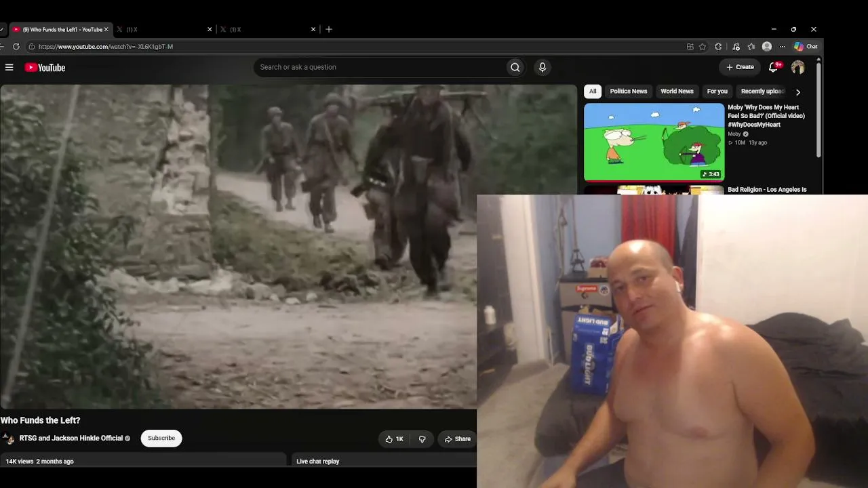Add page to favorites star
The image size is (868, 488).
[703, 47]
